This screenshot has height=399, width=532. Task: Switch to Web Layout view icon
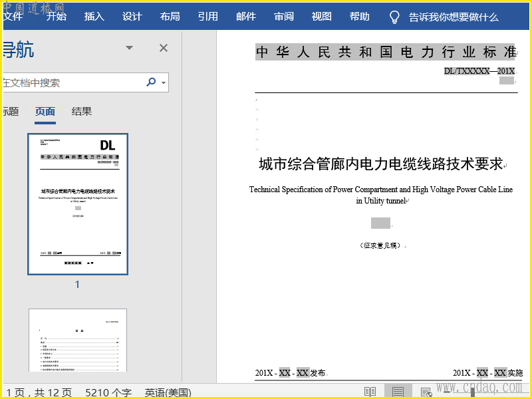[x=426, y=392]
